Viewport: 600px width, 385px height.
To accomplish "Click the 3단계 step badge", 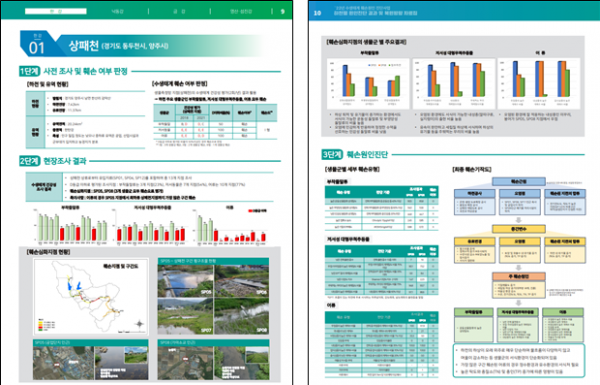I will [332, 154].
